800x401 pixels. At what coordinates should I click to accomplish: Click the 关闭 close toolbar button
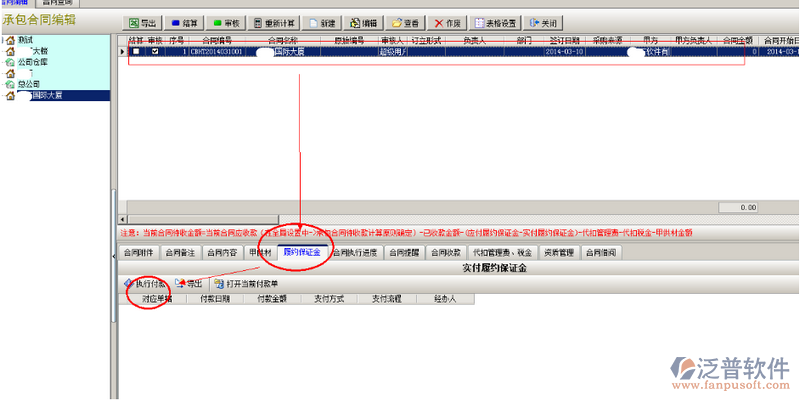click(x=543, y=23)
